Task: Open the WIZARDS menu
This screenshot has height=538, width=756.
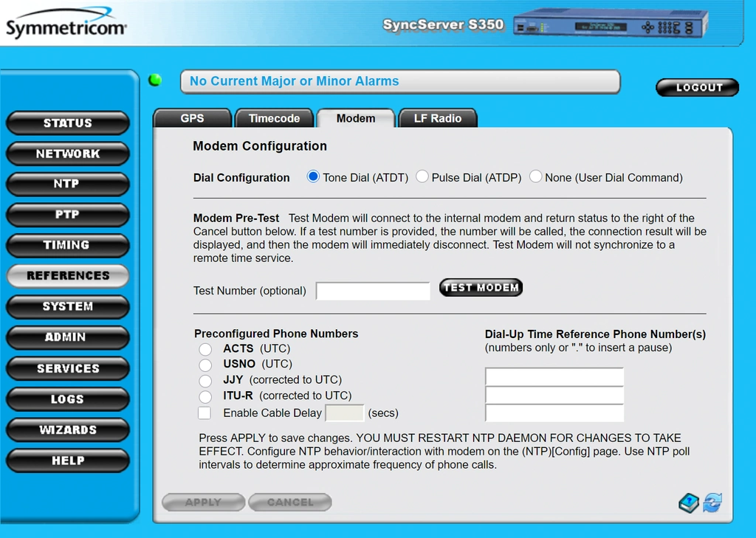Action: click(68, 430)
